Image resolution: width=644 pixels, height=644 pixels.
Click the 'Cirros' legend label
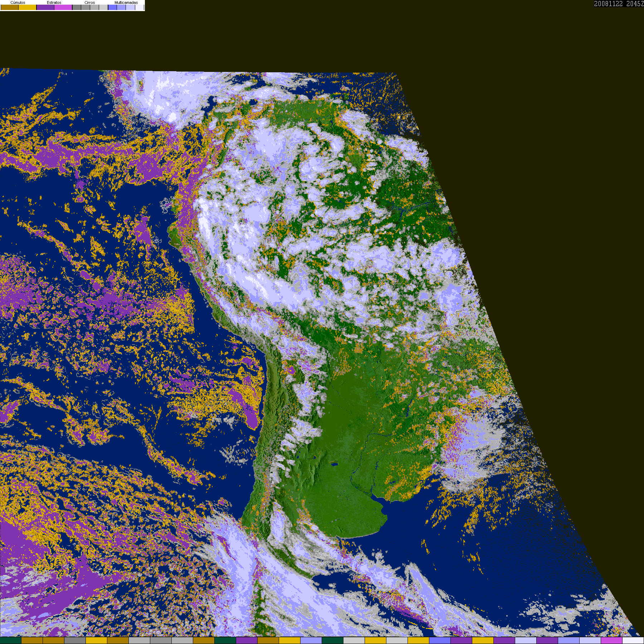click(x=90, y=3)
